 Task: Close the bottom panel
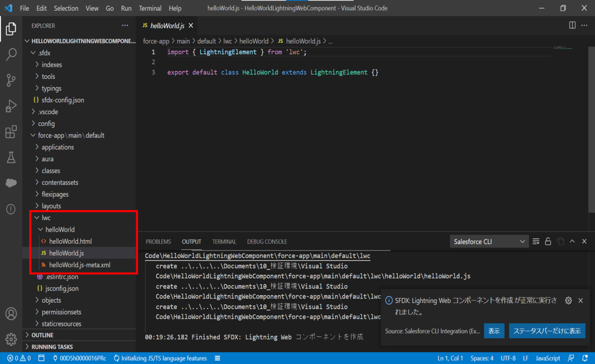(584, 242)
